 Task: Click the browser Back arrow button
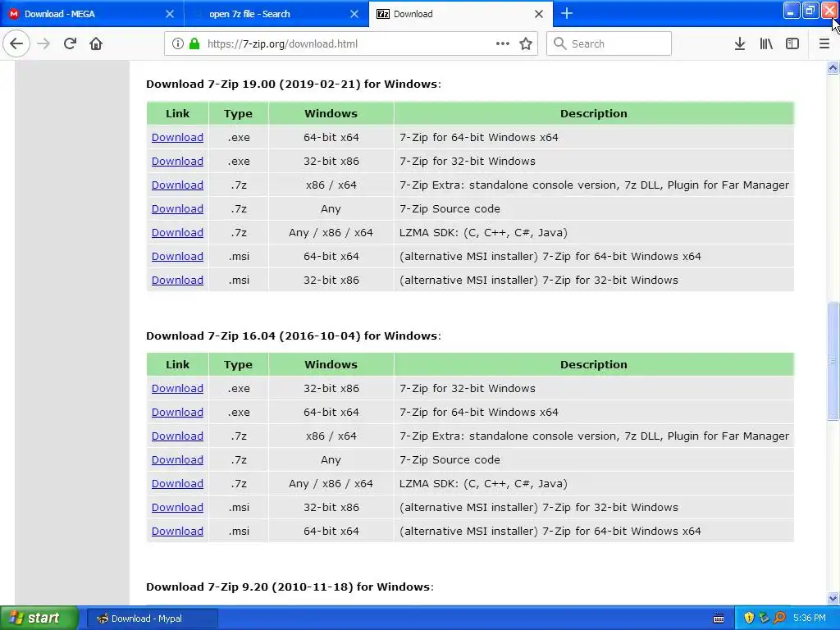point(16,44)
